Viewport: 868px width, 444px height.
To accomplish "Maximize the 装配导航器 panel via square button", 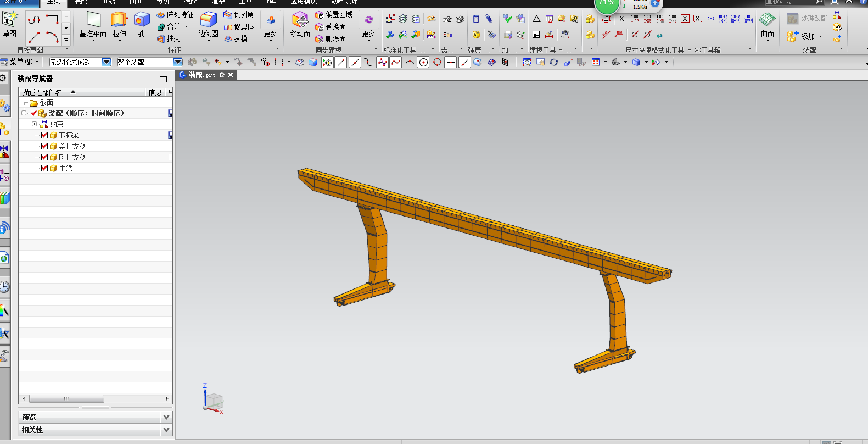I will click(163, 79).
